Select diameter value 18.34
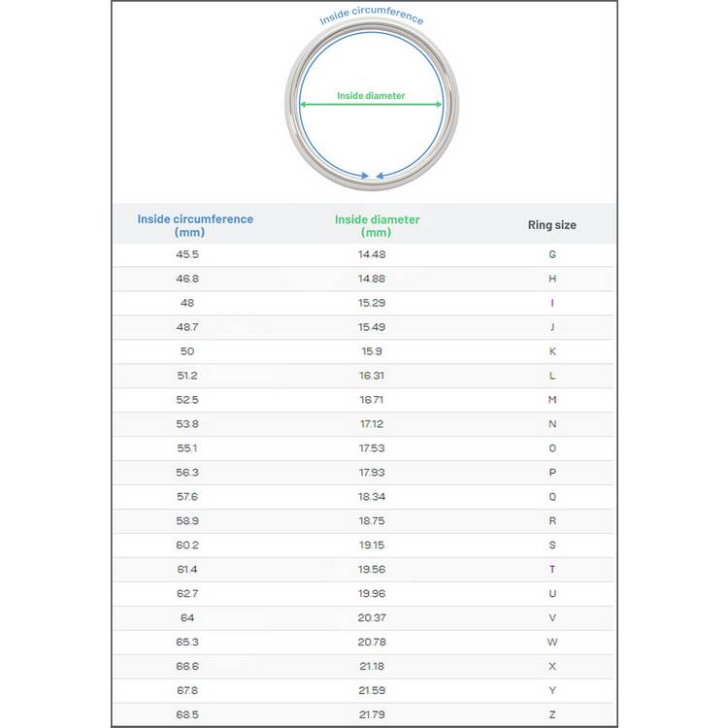Screen dimensions: 728x728 [372, 496]
